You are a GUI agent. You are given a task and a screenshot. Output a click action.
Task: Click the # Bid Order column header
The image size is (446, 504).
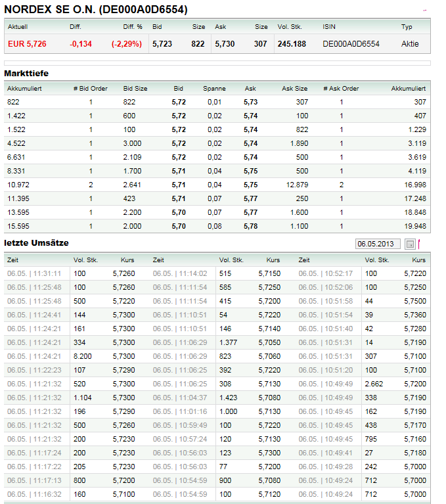click(x=90, y=89)
